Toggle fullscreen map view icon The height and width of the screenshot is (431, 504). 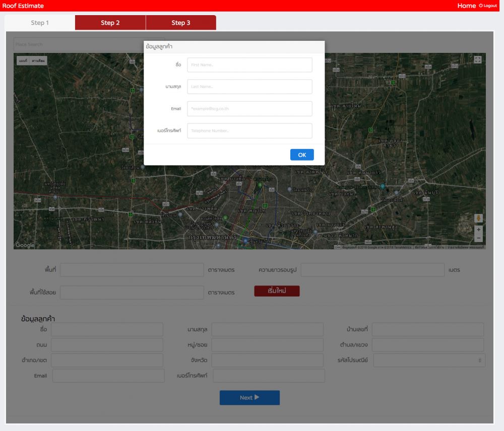coord(478,59)
